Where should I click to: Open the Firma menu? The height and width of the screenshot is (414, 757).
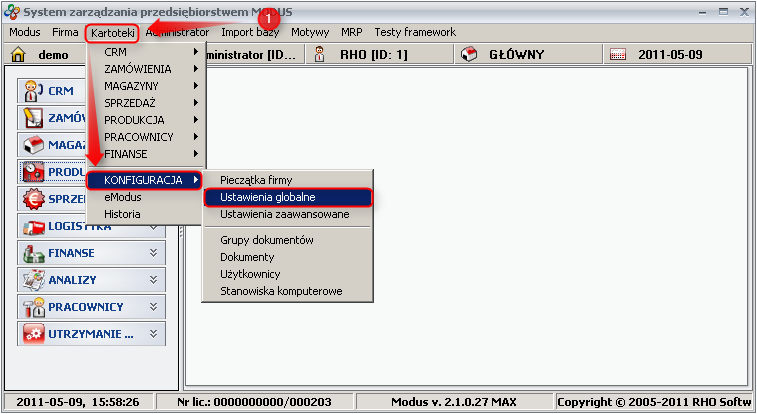(65, 32)
